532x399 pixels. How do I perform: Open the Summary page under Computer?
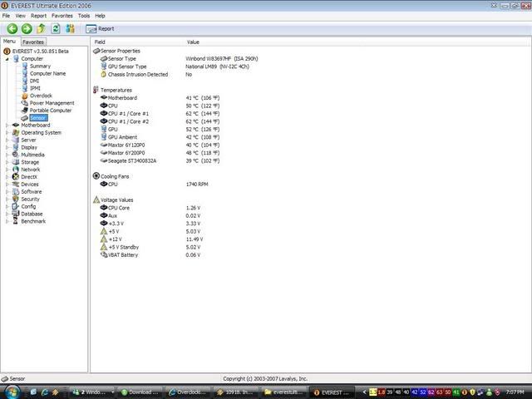click(40, 66)
